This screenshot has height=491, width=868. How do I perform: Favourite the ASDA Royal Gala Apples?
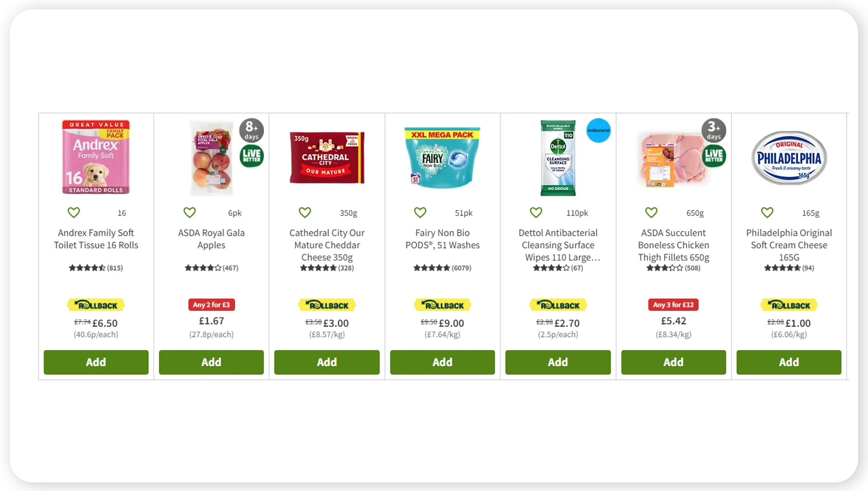point(189,212)
